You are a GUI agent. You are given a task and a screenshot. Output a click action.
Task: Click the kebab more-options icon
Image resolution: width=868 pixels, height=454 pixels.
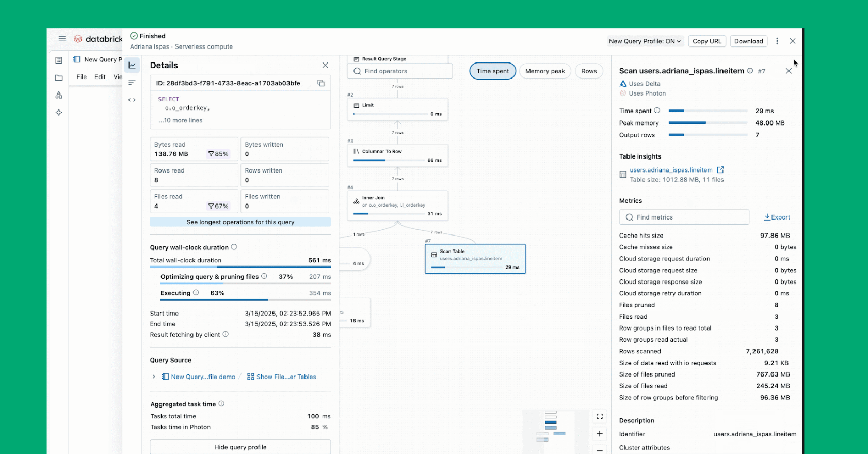pyautogui.click(x=777, y=41)
